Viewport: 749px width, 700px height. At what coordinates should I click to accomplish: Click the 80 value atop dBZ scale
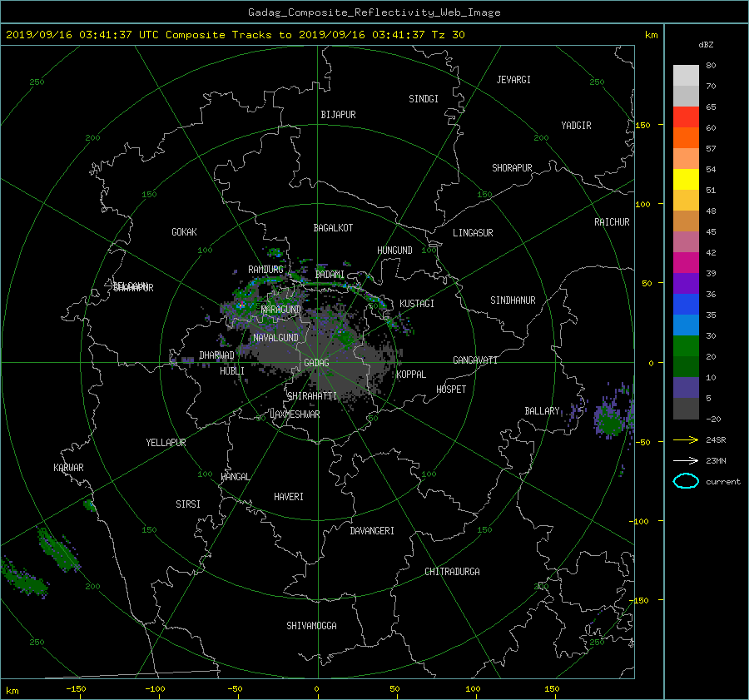pos(711,66)
